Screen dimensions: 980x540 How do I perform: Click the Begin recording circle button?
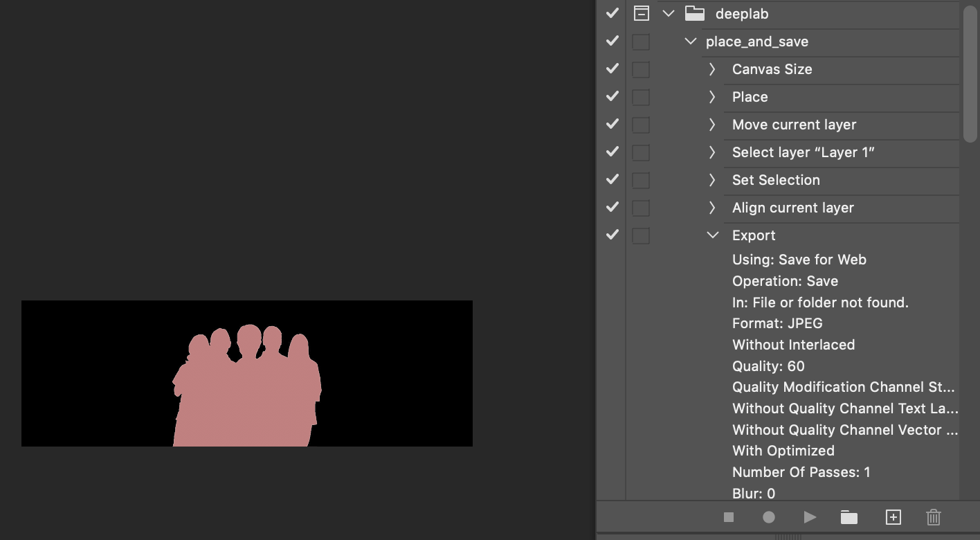click(x=768, y=517)
